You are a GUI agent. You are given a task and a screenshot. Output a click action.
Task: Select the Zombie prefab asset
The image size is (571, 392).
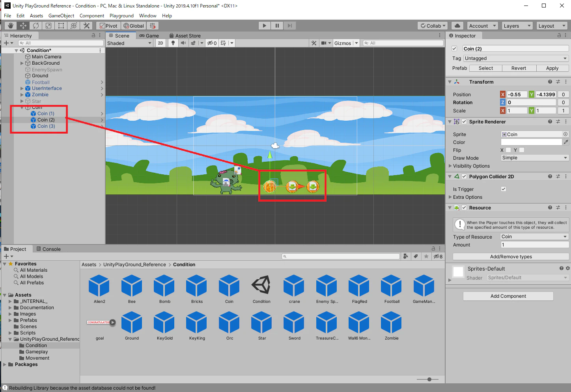[x=392, y=326]
